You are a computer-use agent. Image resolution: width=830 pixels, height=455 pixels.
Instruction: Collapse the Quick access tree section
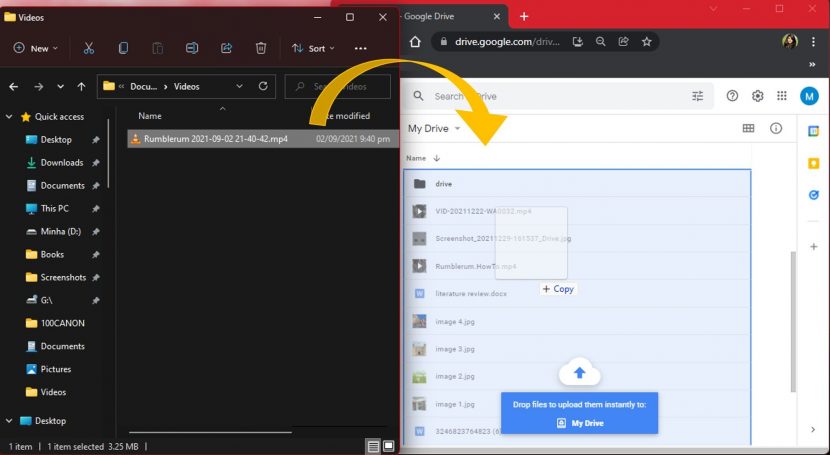9,116
